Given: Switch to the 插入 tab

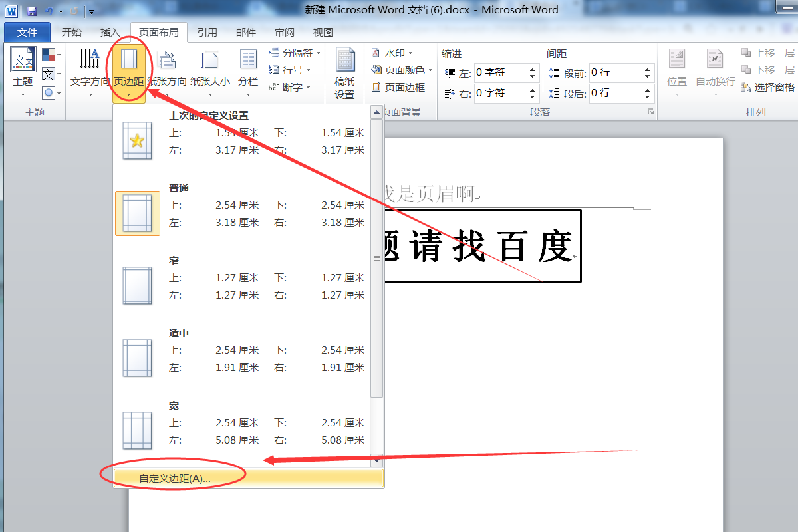Looking at the screenshot, I should [x=110, y=32].
